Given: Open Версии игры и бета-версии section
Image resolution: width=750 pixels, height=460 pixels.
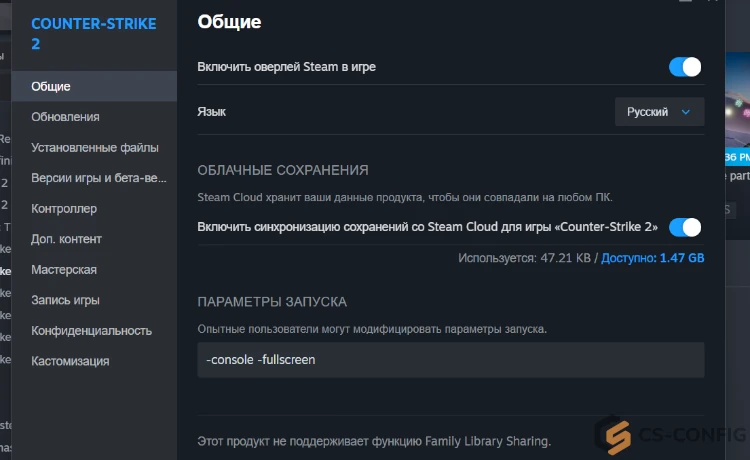Looking at the screenshot, I should 98,178.
